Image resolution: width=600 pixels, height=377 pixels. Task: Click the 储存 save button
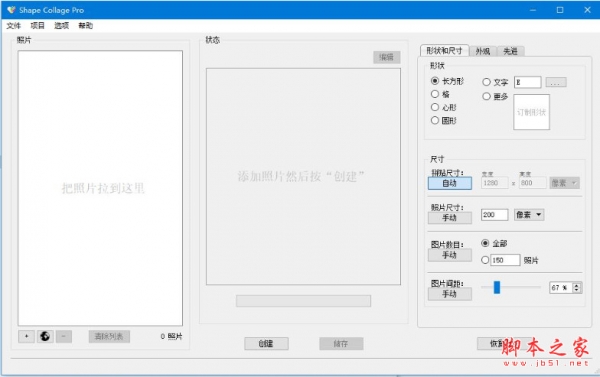pyautogui.click(x=341, y=344)
